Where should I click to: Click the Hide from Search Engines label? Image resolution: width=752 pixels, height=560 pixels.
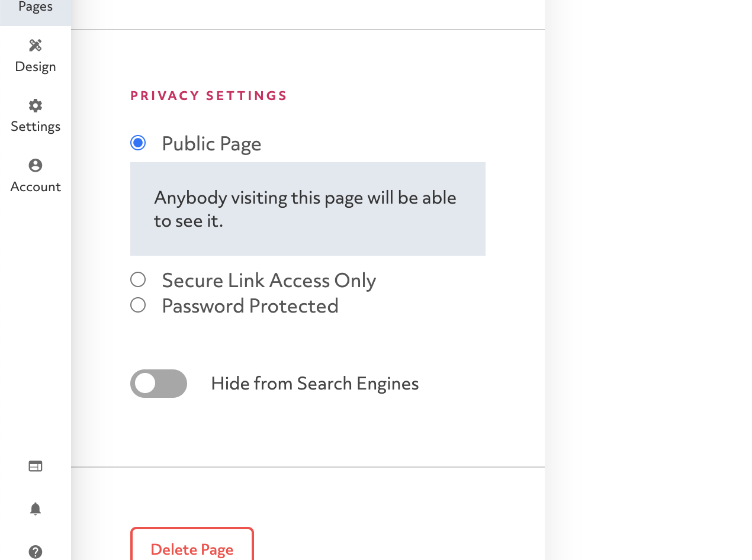pyautogui.click(x=314, y=384)
